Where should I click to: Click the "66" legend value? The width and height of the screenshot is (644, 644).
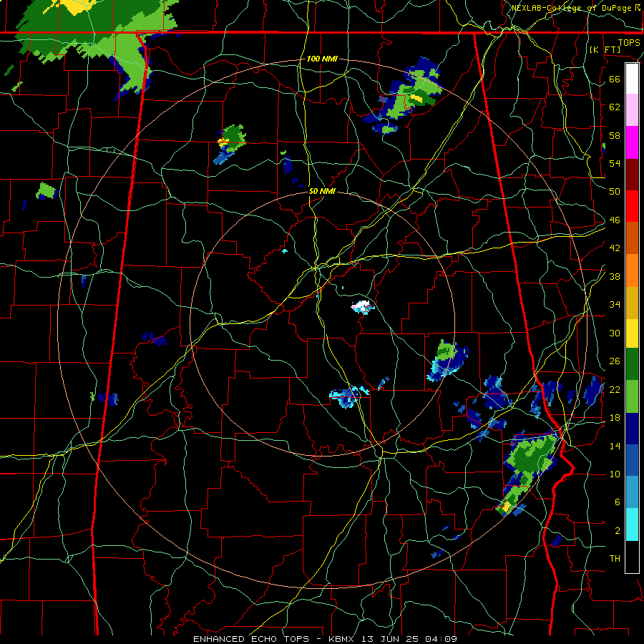615,79
